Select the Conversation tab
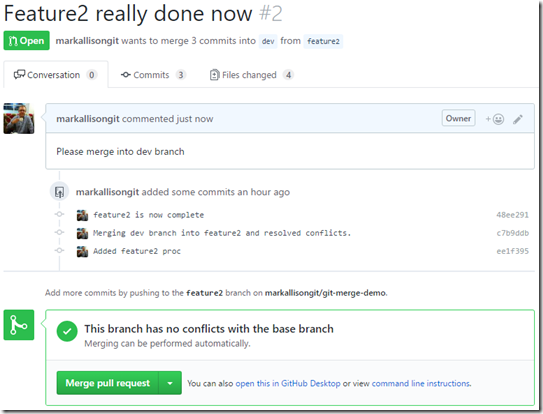This screenshot has height=414, width=543. point(55,75)
